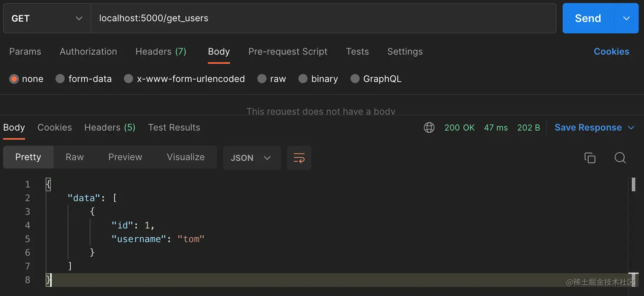This screenshot has height=296, width=644.
Task: Switch to the Authorization tab
Action: click(x=88, y=51)
